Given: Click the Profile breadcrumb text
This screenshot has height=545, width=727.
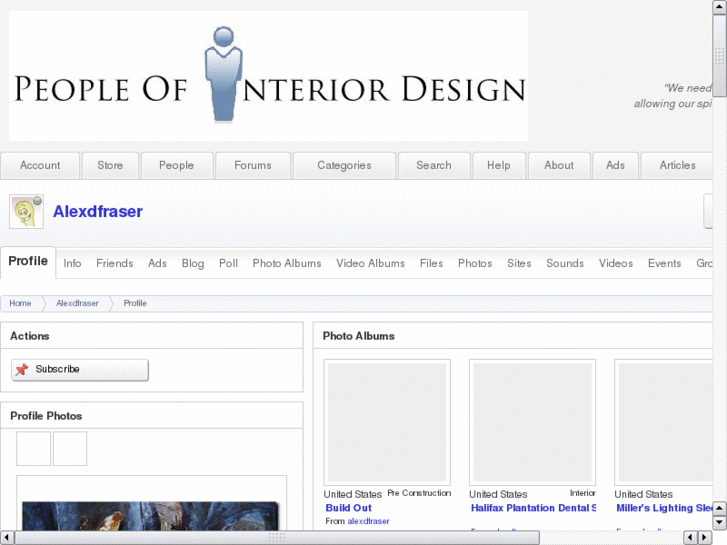Looking at the screenshot, I should (135, 303).
